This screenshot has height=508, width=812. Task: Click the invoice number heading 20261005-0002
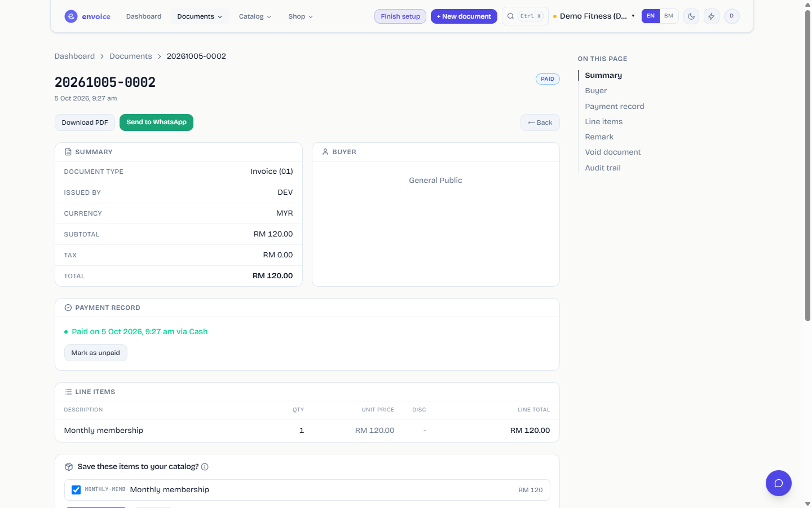point(105,82)
